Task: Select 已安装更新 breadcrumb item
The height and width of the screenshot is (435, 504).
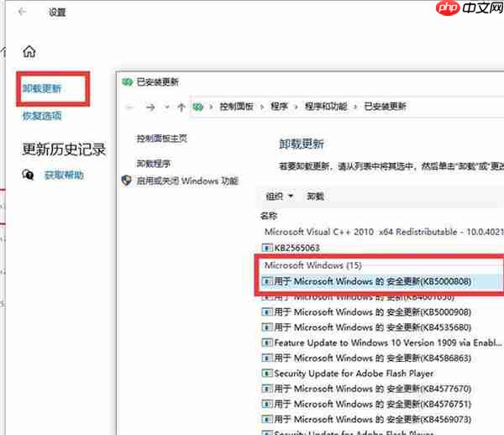Action: 385,107
